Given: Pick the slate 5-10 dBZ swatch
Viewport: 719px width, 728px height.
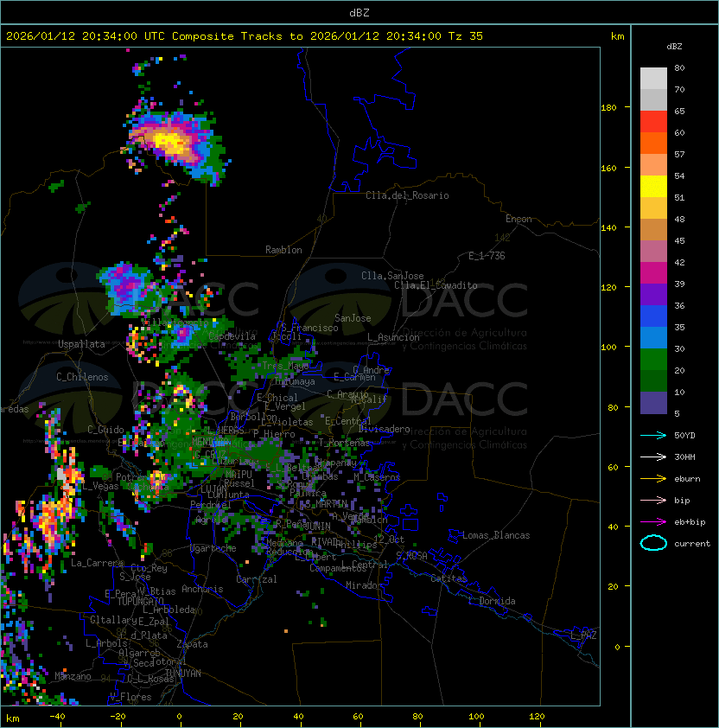Looking at the screenshot, I should tap(653, 403).
